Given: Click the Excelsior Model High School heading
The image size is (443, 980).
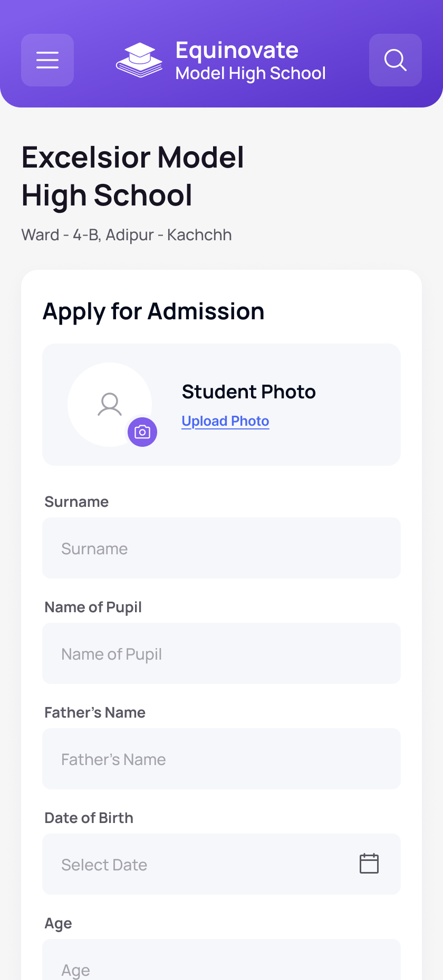Looking at the screenshot, I should [133, 177].
